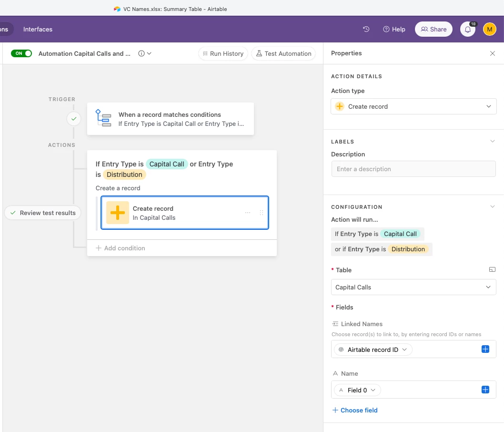
Task: Open the Airtable record ID token dropdown
Action: click(x=373, y=350)
